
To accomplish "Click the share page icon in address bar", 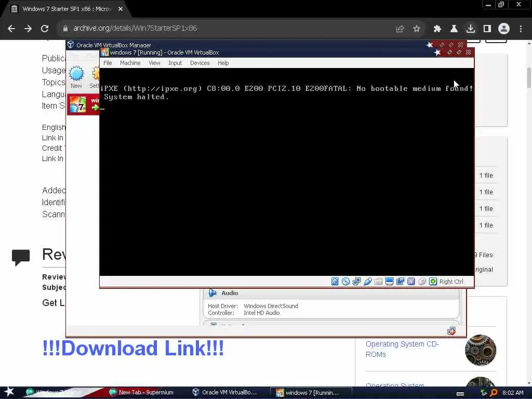I will tap(400, 29).
